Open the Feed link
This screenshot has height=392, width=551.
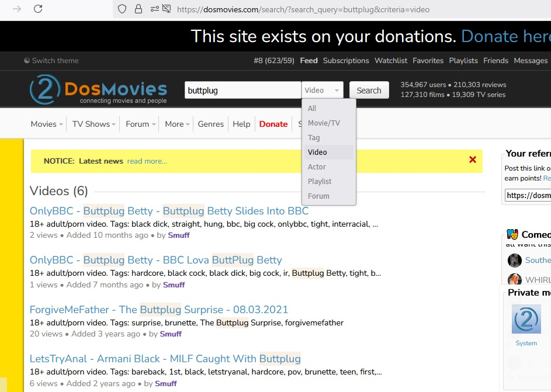309,60
